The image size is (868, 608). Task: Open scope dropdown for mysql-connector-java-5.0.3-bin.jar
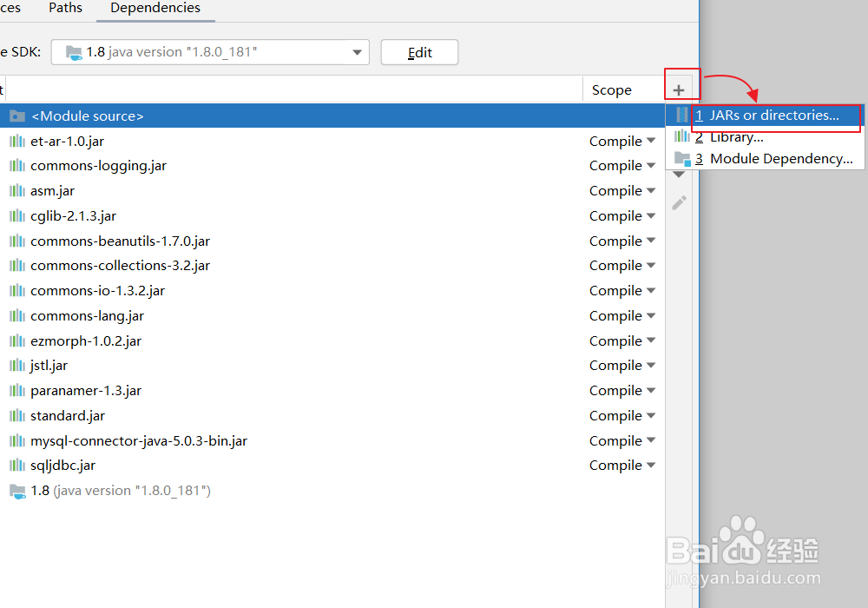(x=651, y=440)
